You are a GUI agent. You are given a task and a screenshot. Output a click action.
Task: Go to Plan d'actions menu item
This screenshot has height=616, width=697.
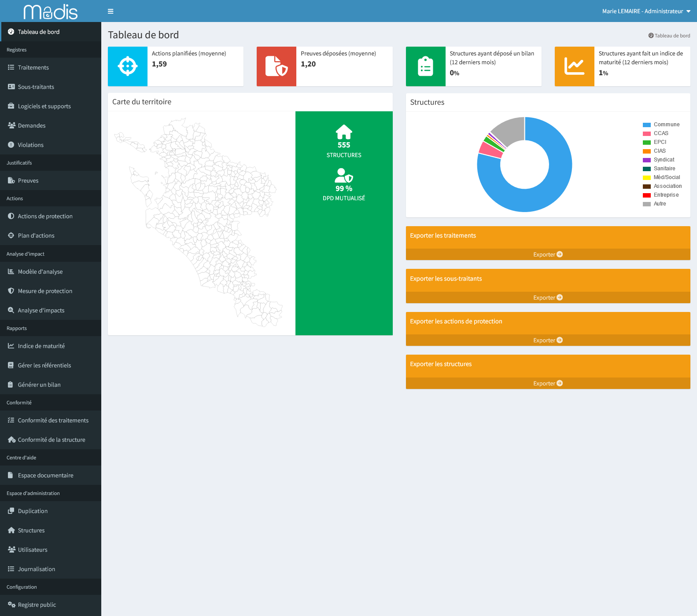[x=36, y=235]
